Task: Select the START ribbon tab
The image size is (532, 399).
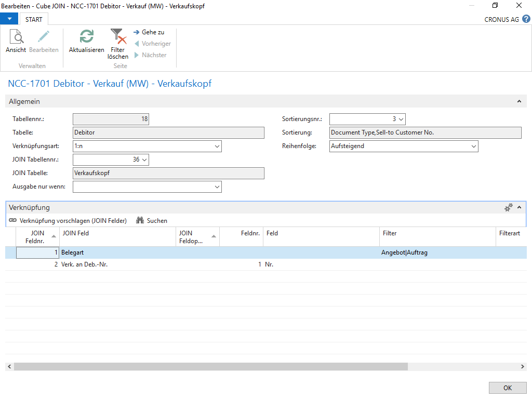Action: tap(34, 19)
